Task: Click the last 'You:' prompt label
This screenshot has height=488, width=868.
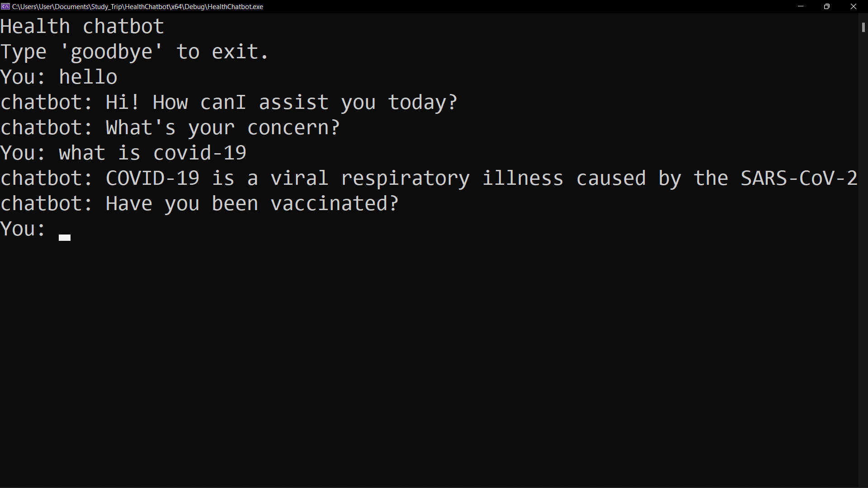Action: pos(23,229)
